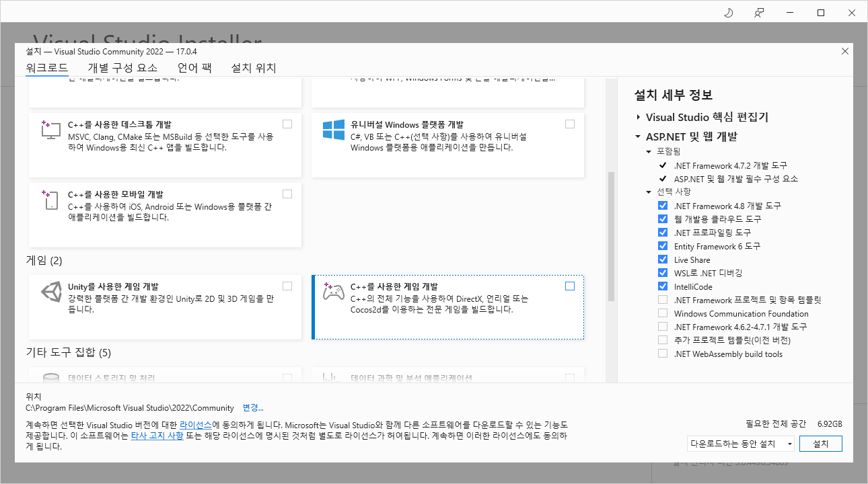Close the installation dialog with X
868x484 pixels.
coord(845,51)
